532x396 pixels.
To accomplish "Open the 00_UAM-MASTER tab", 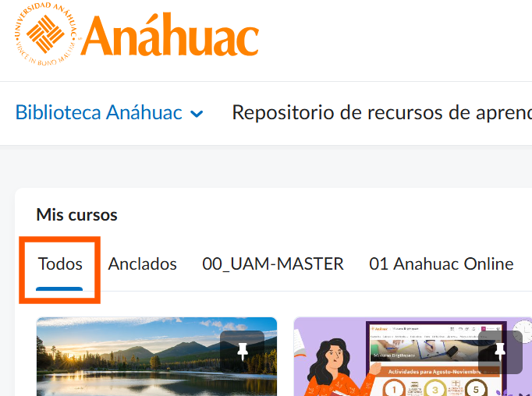I will (x=273, y=264).
